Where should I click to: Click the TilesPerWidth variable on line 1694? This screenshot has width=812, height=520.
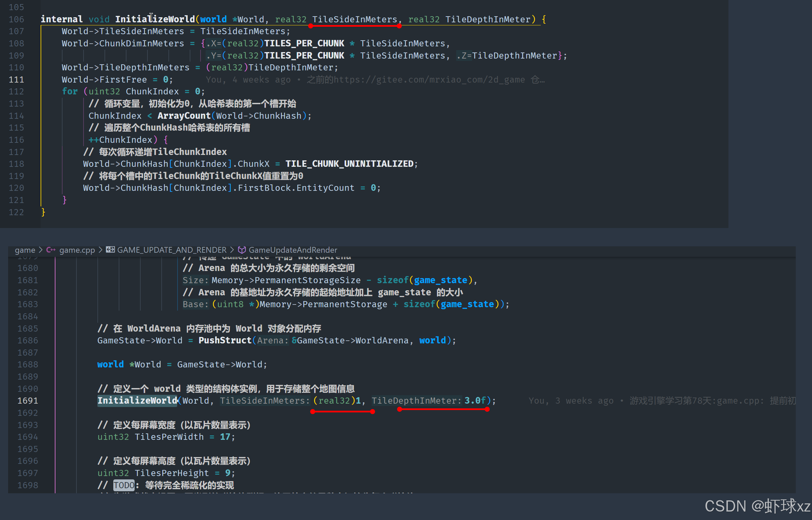[x=169, y=437]
